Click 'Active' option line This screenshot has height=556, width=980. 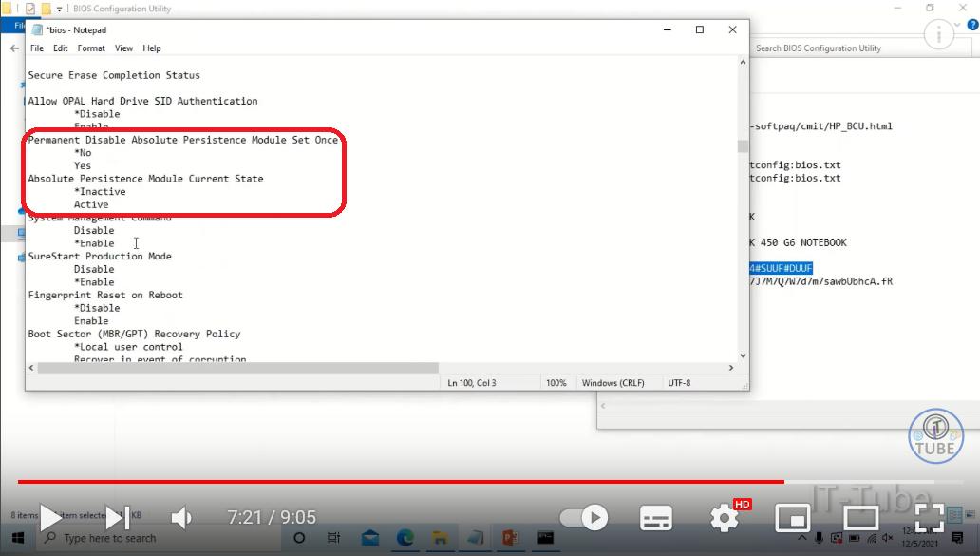pyautogui.click(x=91, y=204)
